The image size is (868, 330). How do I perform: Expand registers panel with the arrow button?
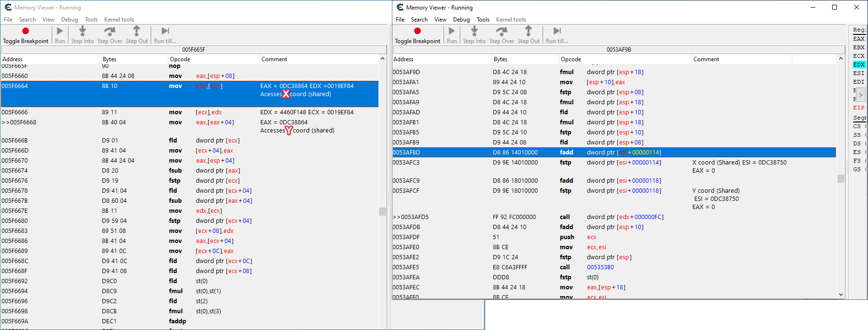(860, 95)
